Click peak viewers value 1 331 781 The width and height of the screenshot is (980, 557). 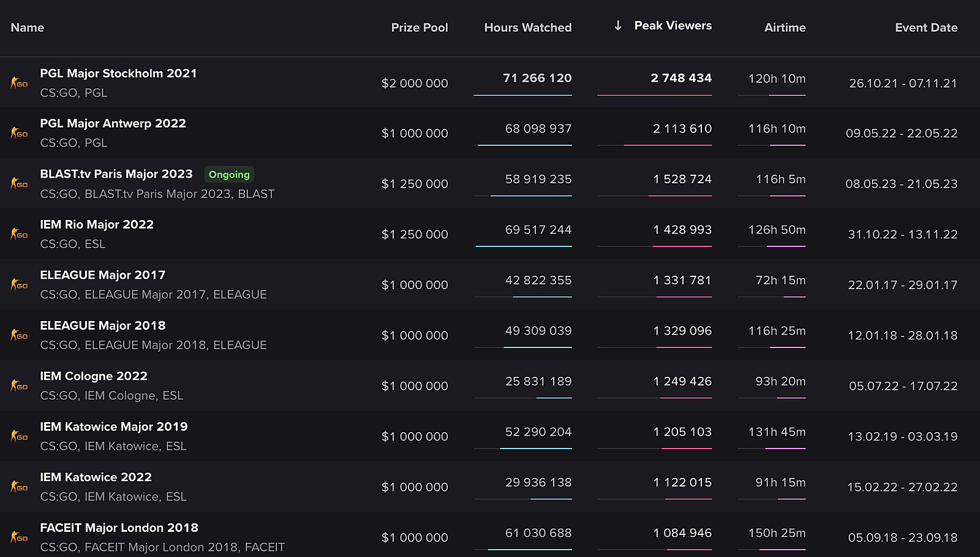[x=682, y=281]
